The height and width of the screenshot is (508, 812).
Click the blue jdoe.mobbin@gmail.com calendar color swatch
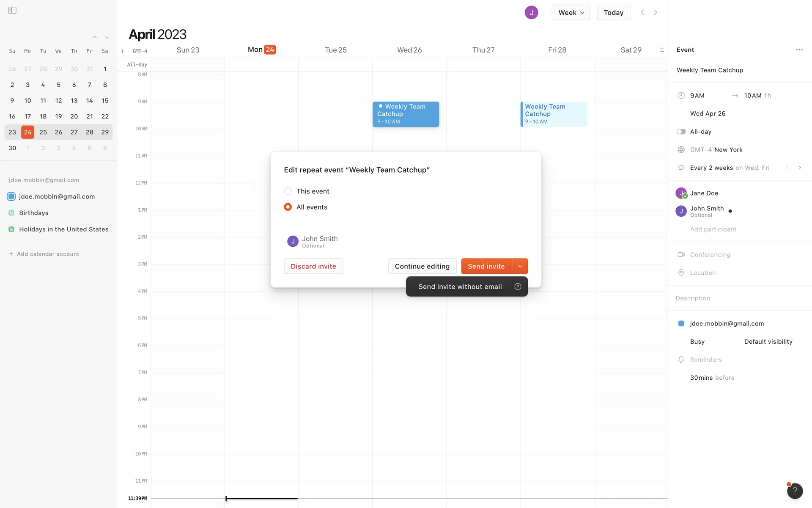[x=681, y=323]
